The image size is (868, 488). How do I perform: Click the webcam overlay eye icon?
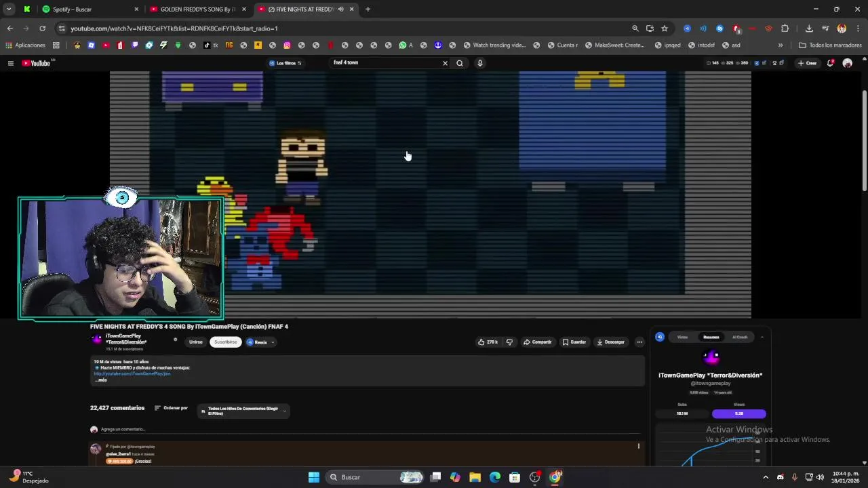pyautogui.click(x=122, y=198)
